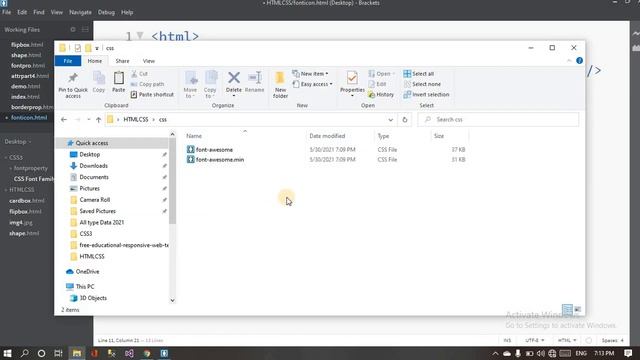Open quick access toolbar customize arrow
Screen dimensions: 640x360
click(x=97, y=48)
